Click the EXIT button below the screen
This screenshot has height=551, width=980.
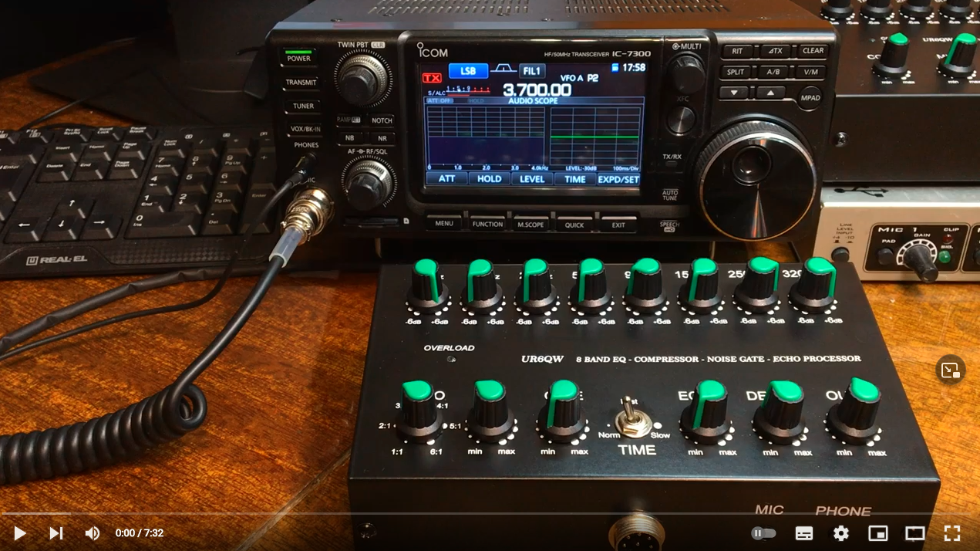coord(618,225)
